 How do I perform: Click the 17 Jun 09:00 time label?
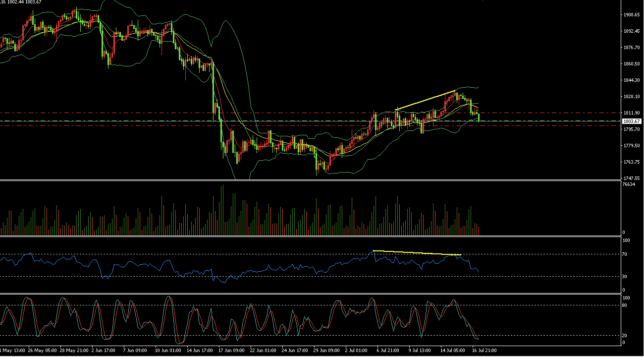tap(232, 351)
